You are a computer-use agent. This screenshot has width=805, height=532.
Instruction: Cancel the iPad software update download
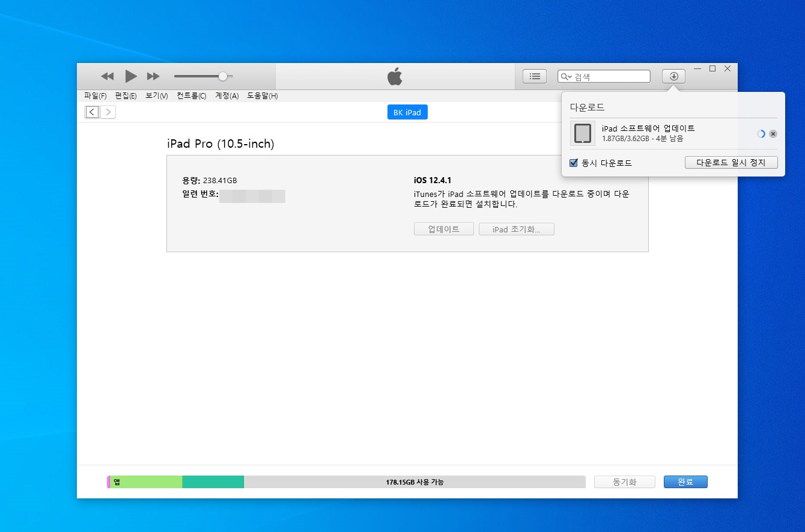773,134
